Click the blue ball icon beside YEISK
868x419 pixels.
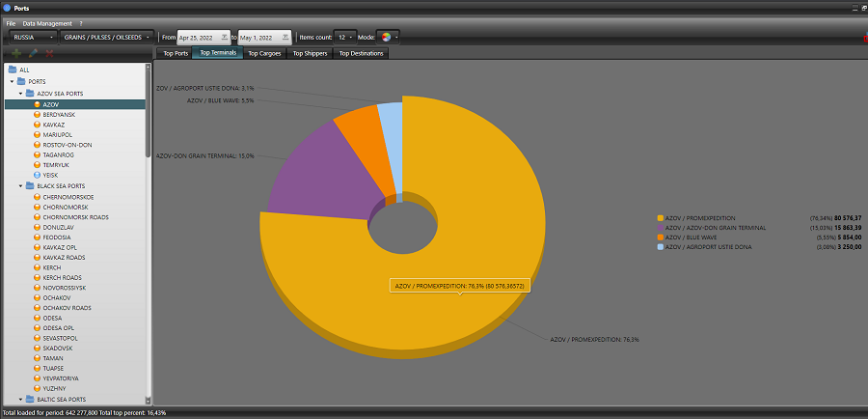point(37,175)
